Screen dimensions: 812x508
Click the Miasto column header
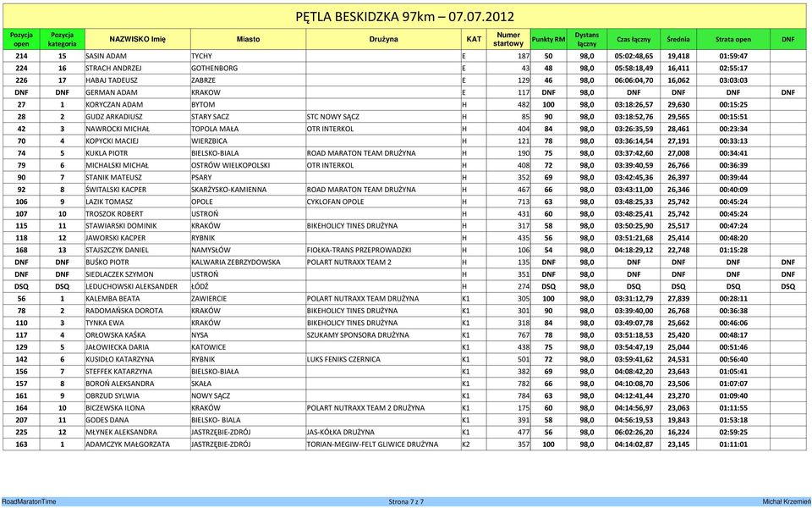tap(248, 40)
